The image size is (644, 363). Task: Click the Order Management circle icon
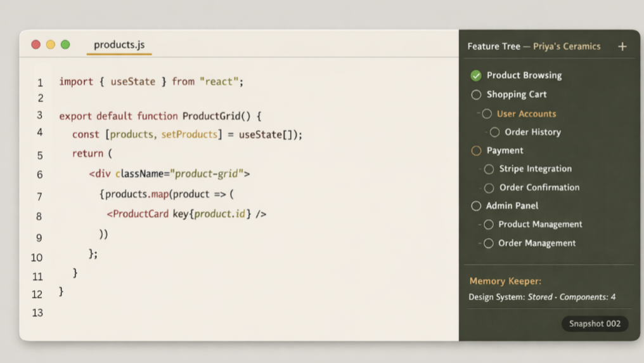click(x=489, y=243)
